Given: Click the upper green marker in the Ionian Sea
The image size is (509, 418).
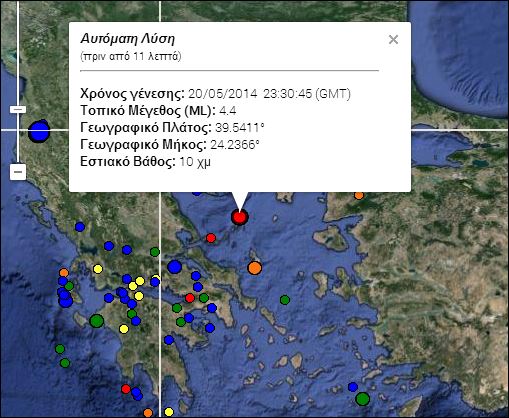Looking at the screenshot, I should pyautogui.click(x=60, y=349).
